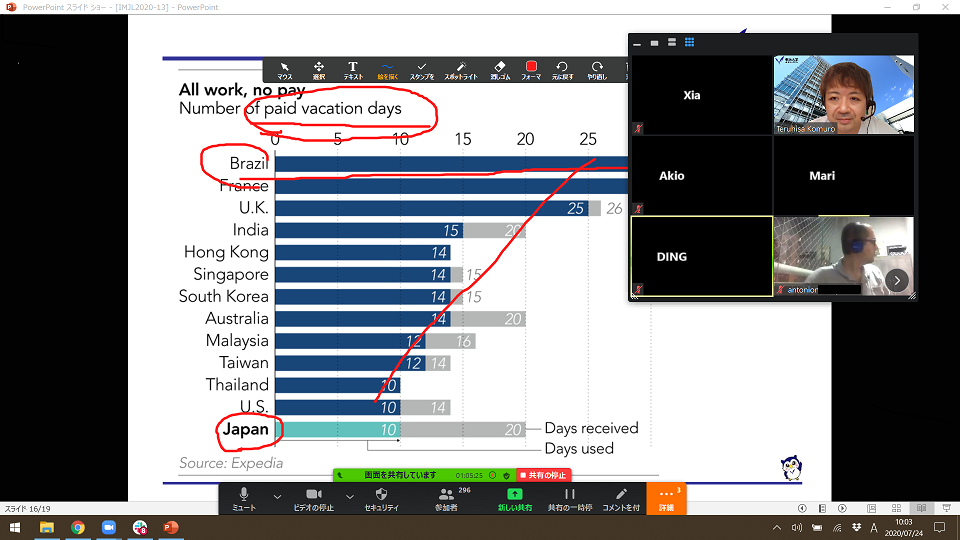Stop video in Zoom meeting controls
The height and width of the screenshot is (540, 960).
(313, 499)
